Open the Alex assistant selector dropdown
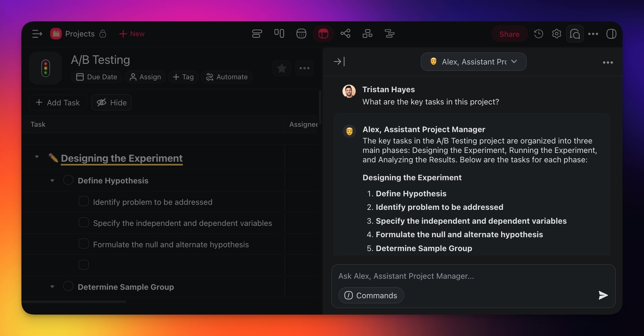Viewport: 644px width, 336px height. (473, 62)
